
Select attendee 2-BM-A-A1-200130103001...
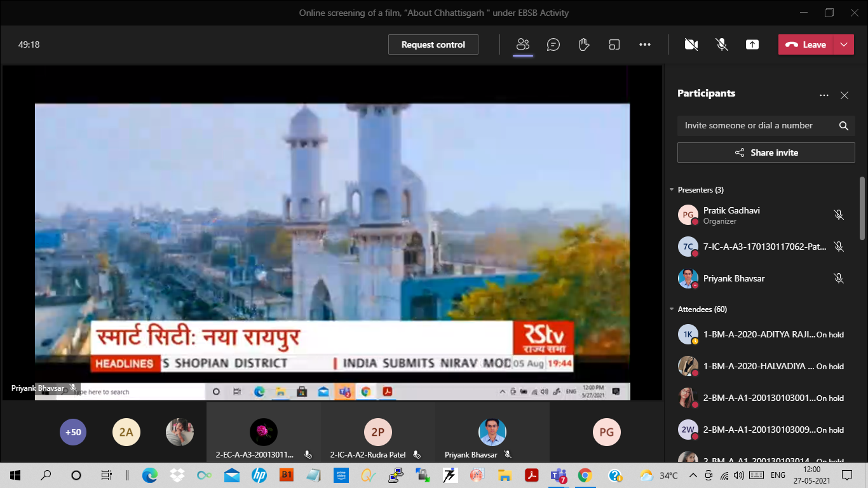(762, 398)
